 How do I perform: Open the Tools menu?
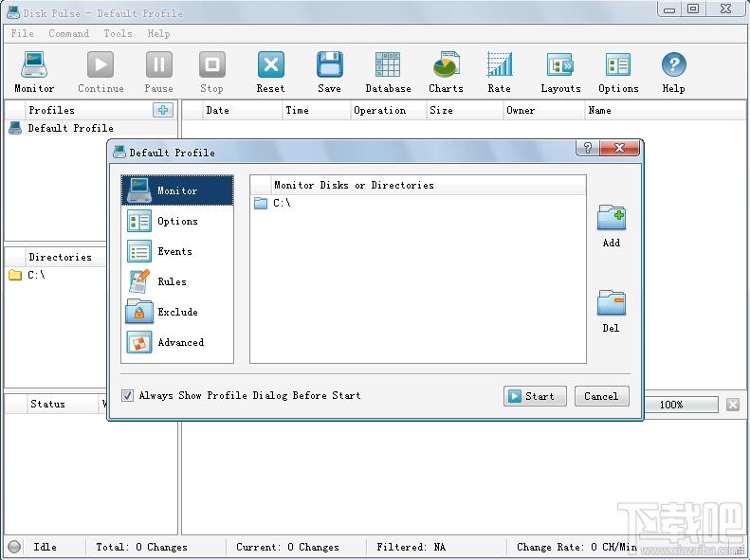point(118,33)
